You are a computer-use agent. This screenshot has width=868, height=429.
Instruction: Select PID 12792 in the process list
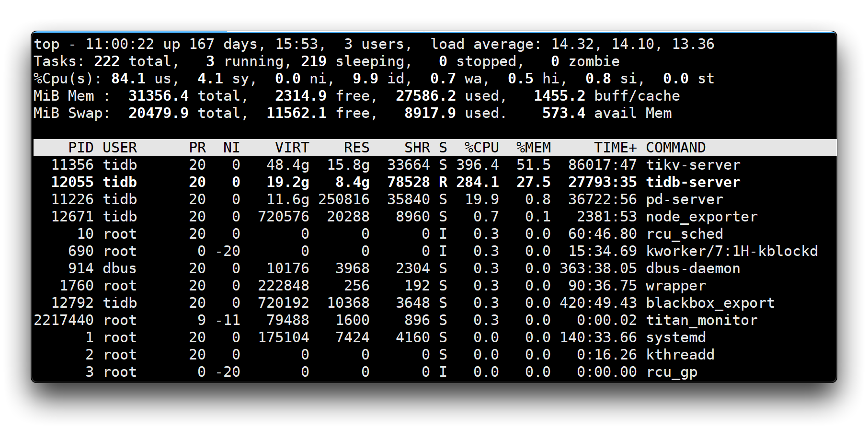[x=72, y=303]
